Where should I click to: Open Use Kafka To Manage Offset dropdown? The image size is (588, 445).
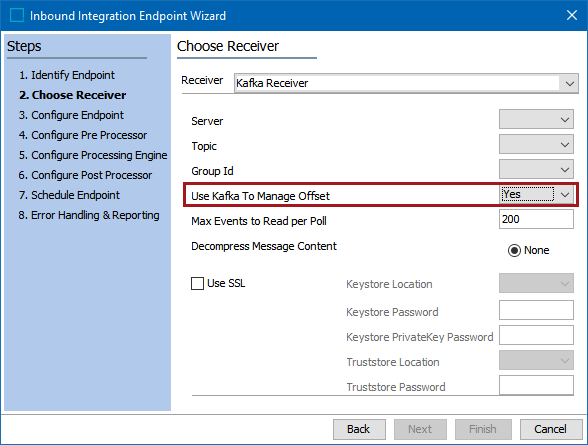536,195
